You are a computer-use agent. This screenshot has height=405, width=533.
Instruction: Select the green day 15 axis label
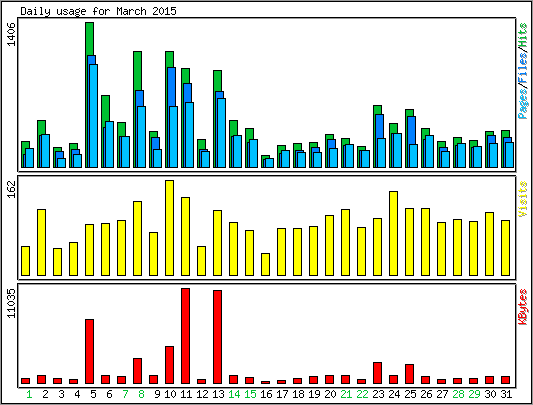click(250, 394)
